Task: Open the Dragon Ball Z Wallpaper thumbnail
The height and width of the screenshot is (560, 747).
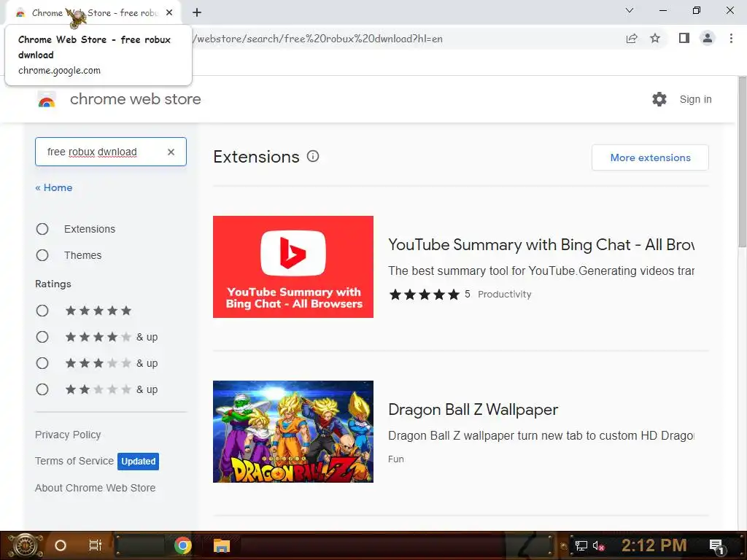Action: tap(293, 432)
